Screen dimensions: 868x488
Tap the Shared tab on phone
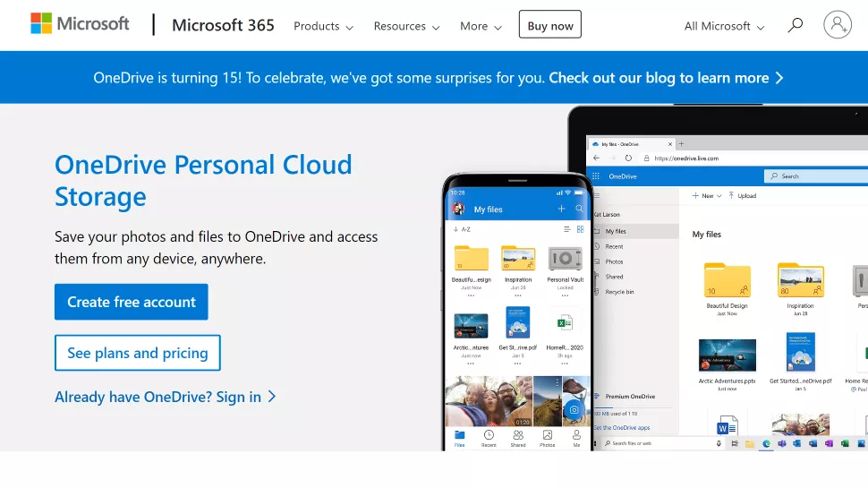517,438
